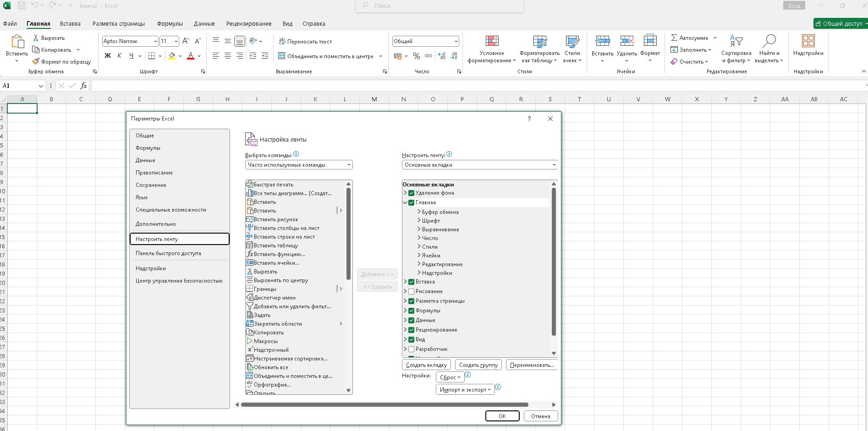Enable the Разработчик tab checkbox
The height and width of the screenshot is (431, 868).
click(x=411, y=349)
